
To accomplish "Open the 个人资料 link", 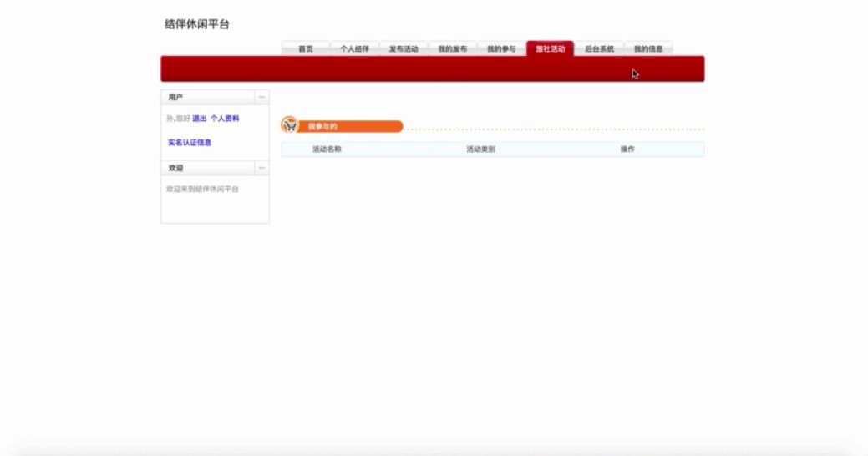I will click(225, 119).
